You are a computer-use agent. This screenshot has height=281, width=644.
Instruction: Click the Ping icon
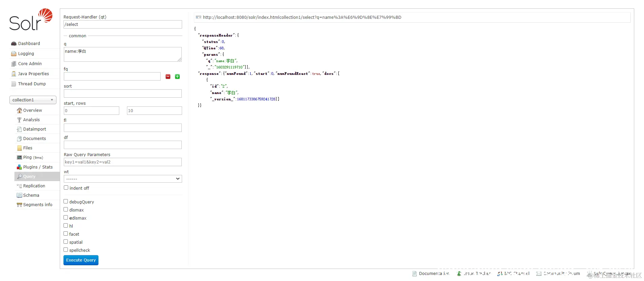click(x=19, y=157)
